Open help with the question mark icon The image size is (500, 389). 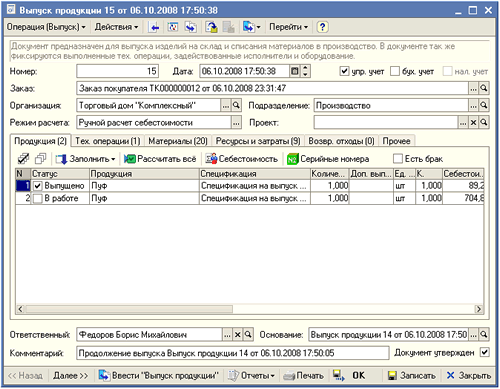pyautogui.click(x=322, y=27)
